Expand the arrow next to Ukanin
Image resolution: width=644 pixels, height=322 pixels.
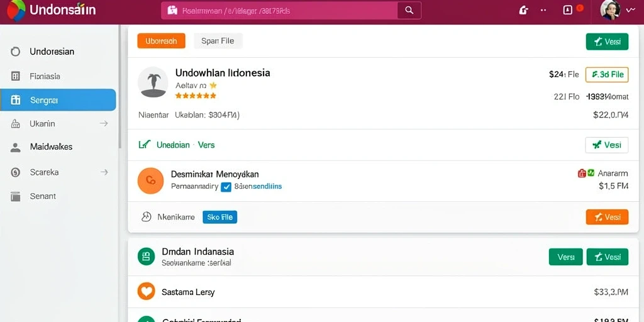(x=104, y=123)
